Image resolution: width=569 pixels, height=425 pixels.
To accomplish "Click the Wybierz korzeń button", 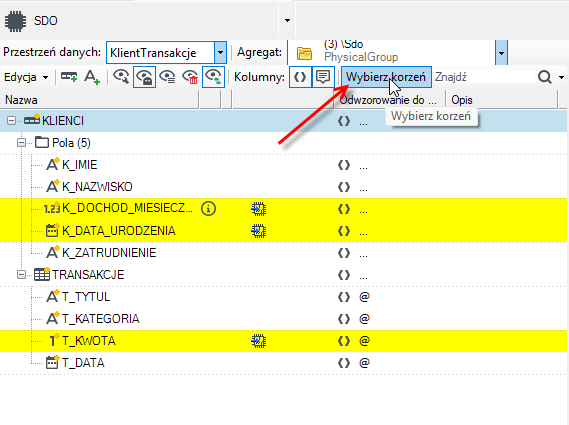I will point(386,77).
